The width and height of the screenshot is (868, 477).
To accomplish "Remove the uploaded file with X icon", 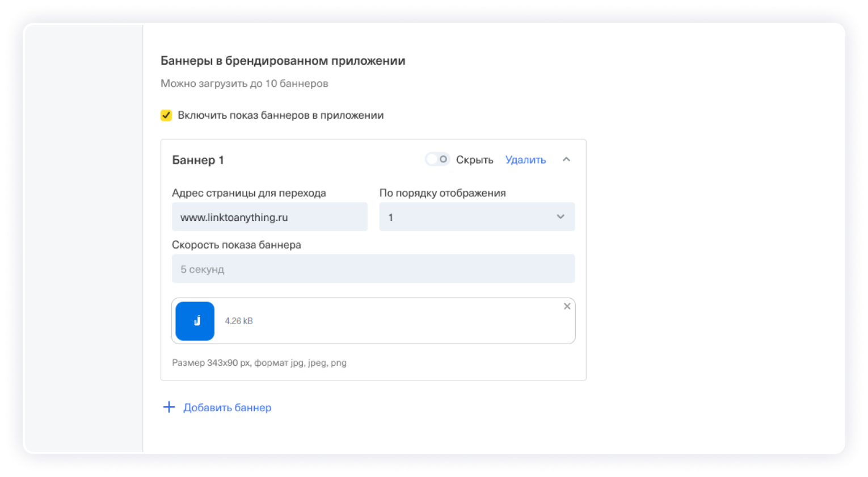I will (x=567, y=307).
